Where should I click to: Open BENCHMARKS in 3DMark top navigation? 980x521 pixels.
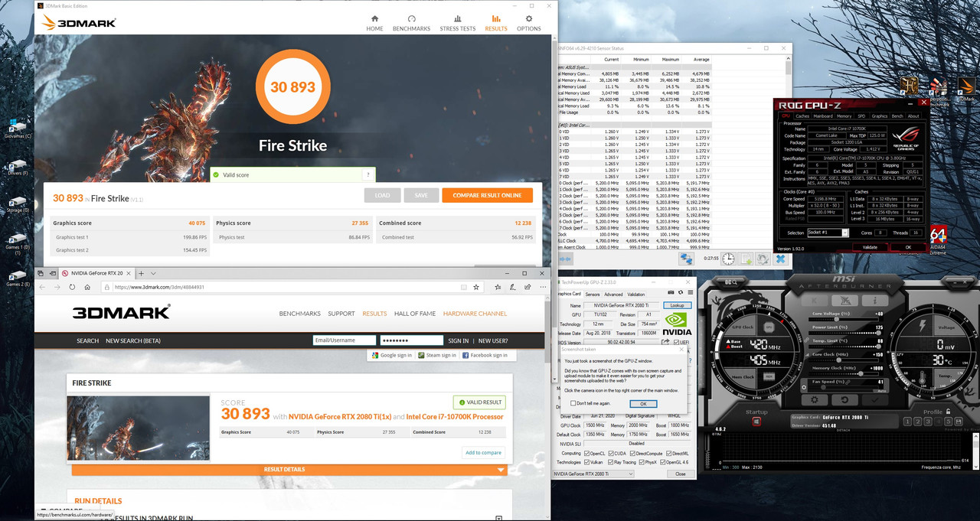[411, 22]
